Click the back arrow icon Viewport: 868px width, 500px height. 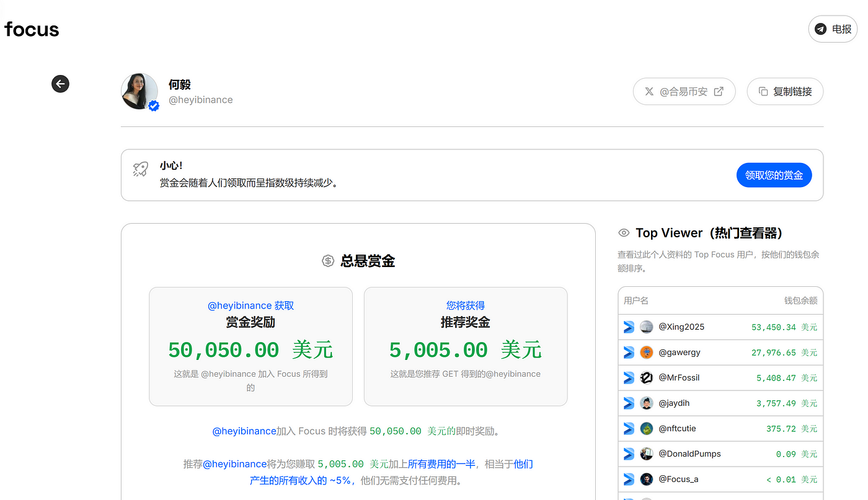pyautogui.click(x=60, y=84)
